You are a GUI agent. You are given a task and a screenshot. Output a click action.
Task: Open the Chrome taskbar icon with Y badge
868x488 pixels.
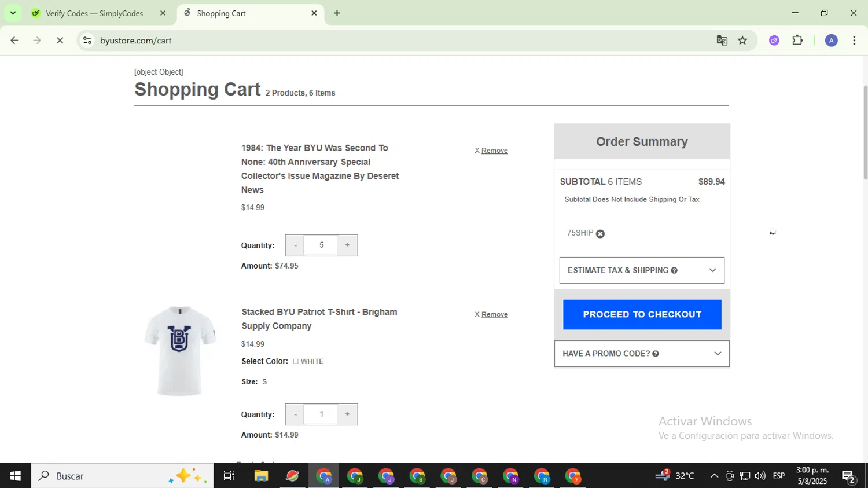[x=573, y=476]
